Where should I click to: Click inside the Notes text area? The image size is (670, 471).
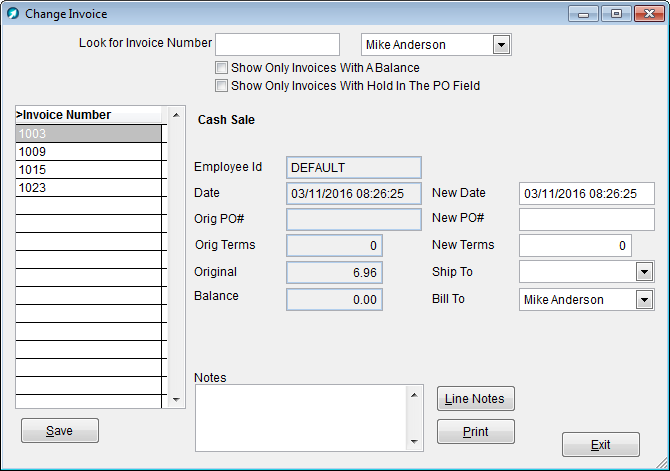(300, 417)
